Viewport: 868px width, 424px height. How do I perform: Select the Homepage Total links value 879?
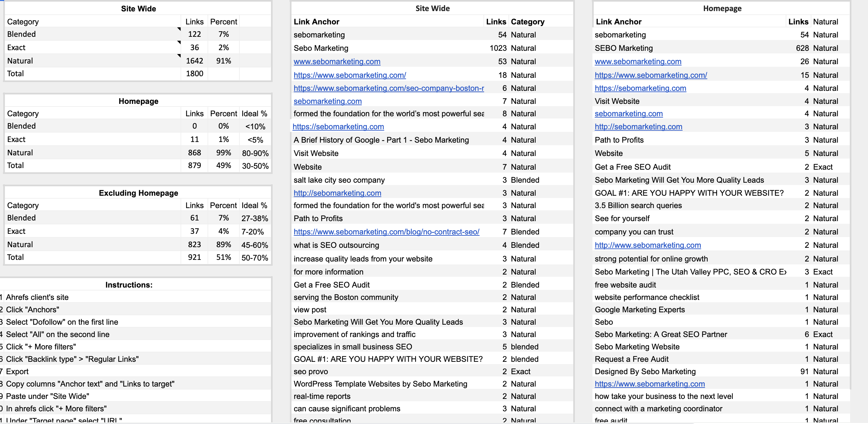point(195,165)
